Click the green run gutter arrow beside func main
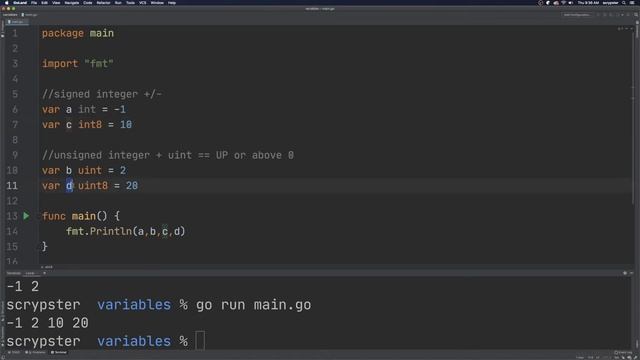Image resolution: width=640 pixels, height=360 pixels. [26, 216]
